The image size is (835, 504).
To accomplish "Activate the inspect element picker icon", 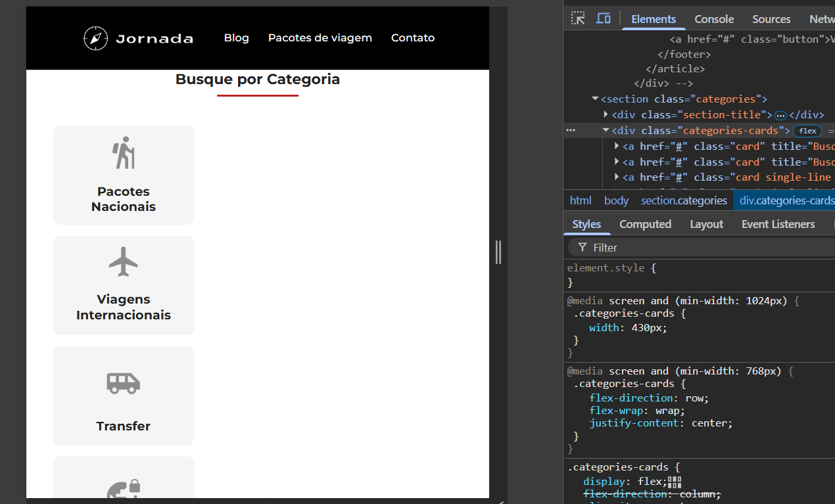I will coord(578,18).
